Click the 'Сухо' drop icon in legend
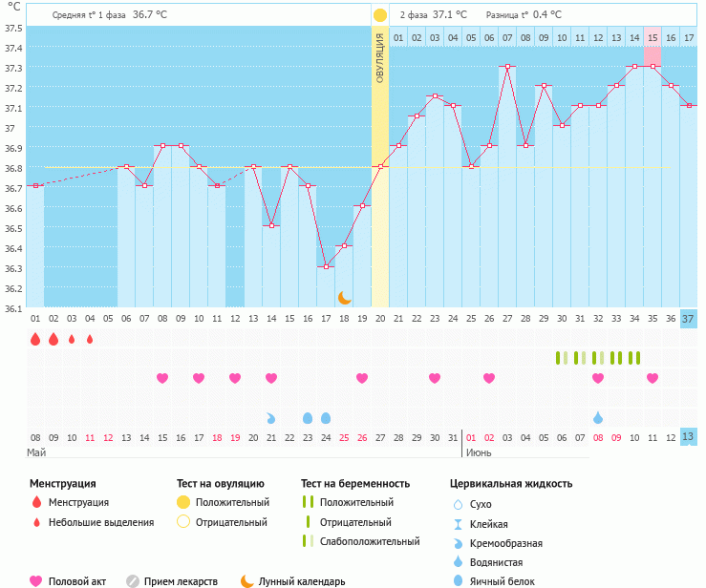 coord(458,504)
